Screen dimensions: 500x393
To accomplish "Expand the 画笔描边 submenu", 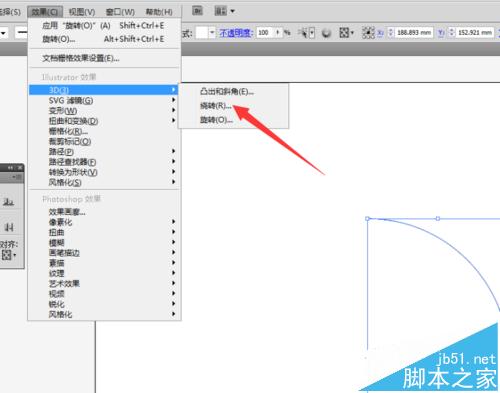I will click(103, 253).
